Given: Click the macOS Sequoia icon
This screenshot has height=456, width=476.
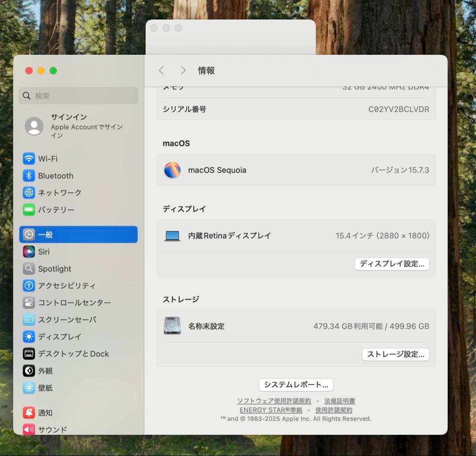Looking at the screenshot, I should [x=172, y=170].
